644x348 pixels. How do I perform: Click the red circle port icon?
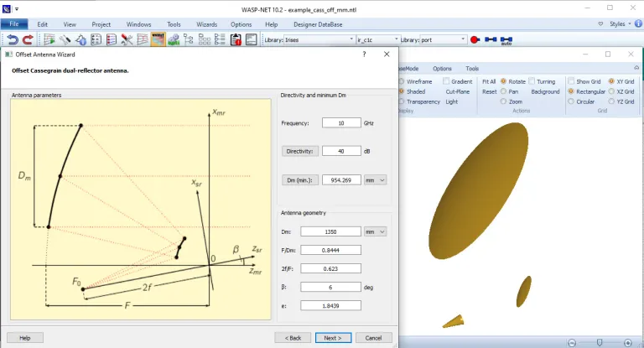pos(475,40)
